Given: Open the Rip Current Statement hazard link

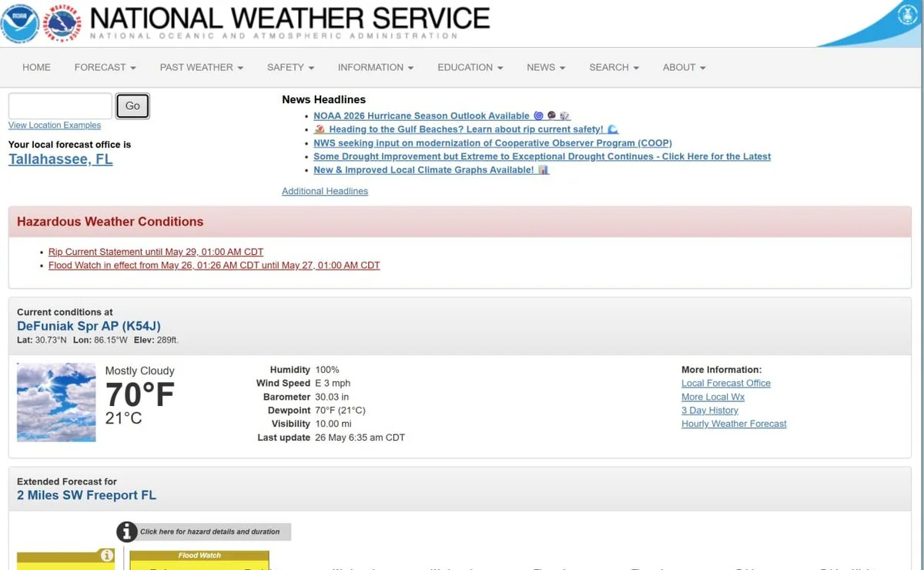Looking at the screenshot, I should click(x=156, y=252).
